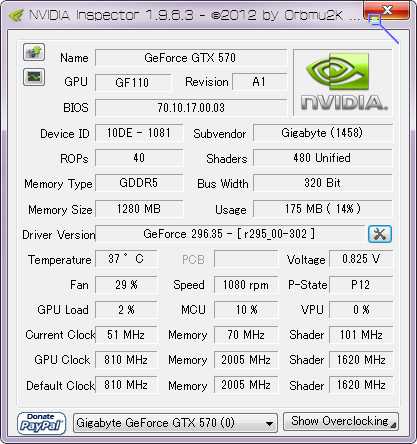Click the empty PCB temperature field
Image resolution: width=417 pixels, height=444 pixels.
point(246,259)
